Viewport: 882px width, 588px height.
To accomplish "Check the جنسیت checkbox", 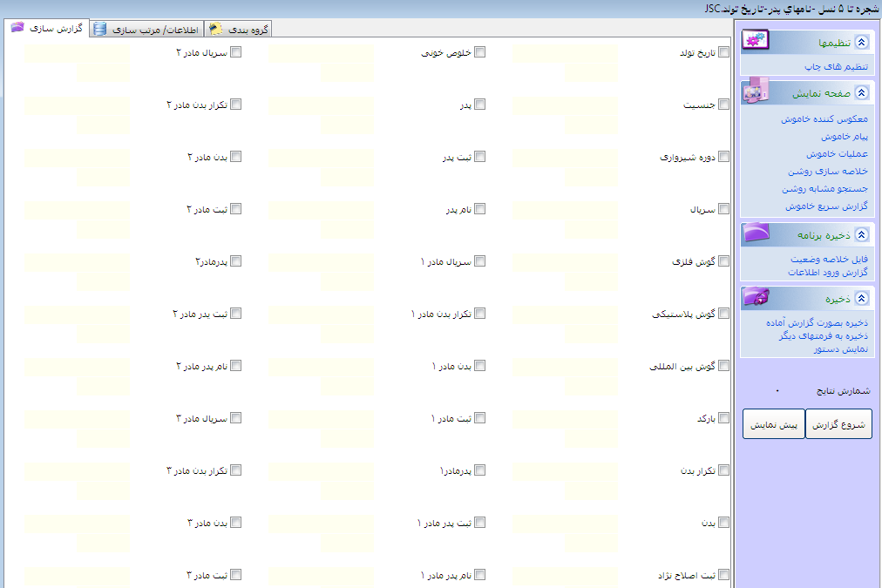I will tap(724, 104).
